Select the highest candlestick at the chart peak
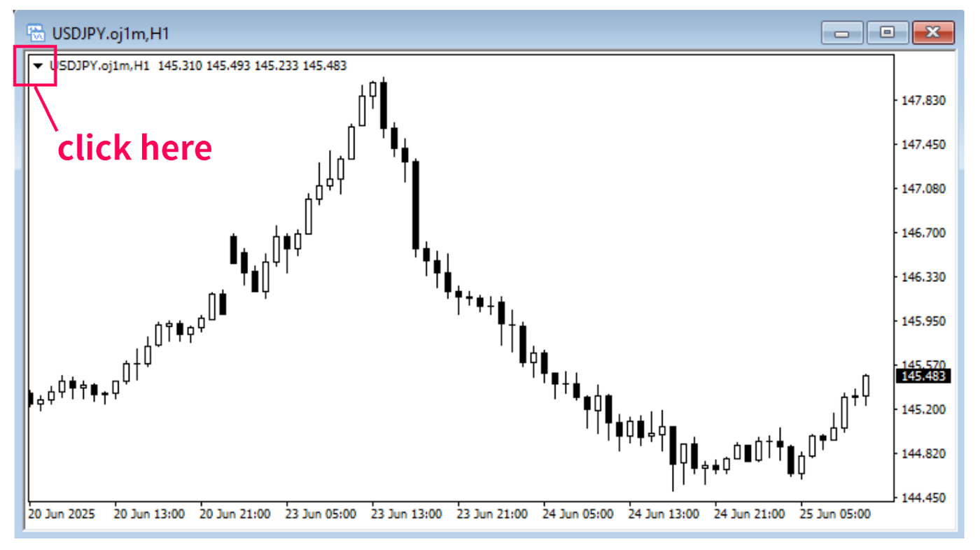This screenshot has height=550, width=980. [x=384, y=105]
